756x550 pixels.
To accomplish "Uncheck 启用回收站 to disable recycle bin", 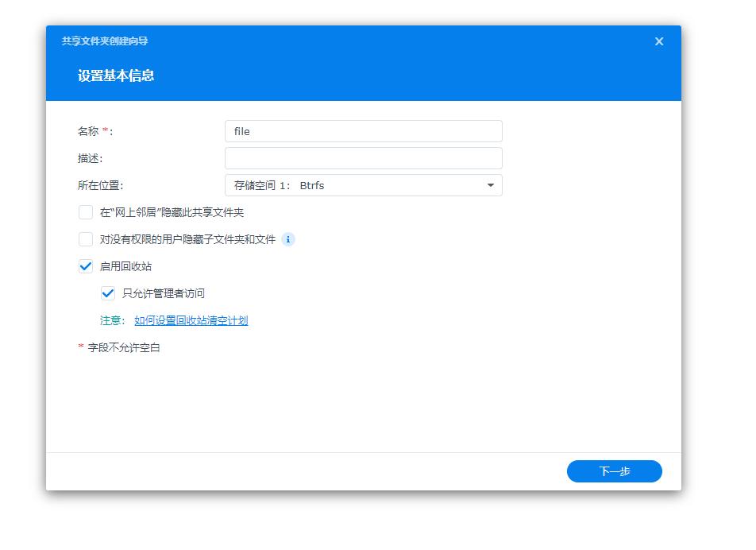I will coord(85,267).
